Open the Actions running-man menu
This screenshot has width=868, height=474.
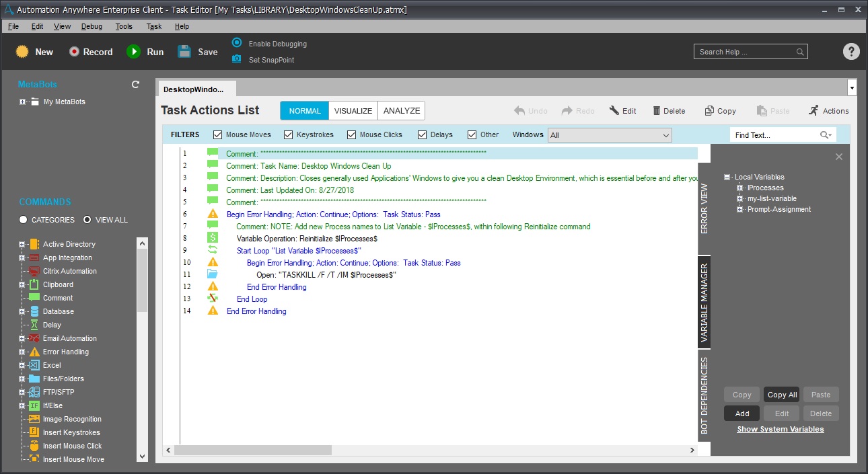coord(828,111)
